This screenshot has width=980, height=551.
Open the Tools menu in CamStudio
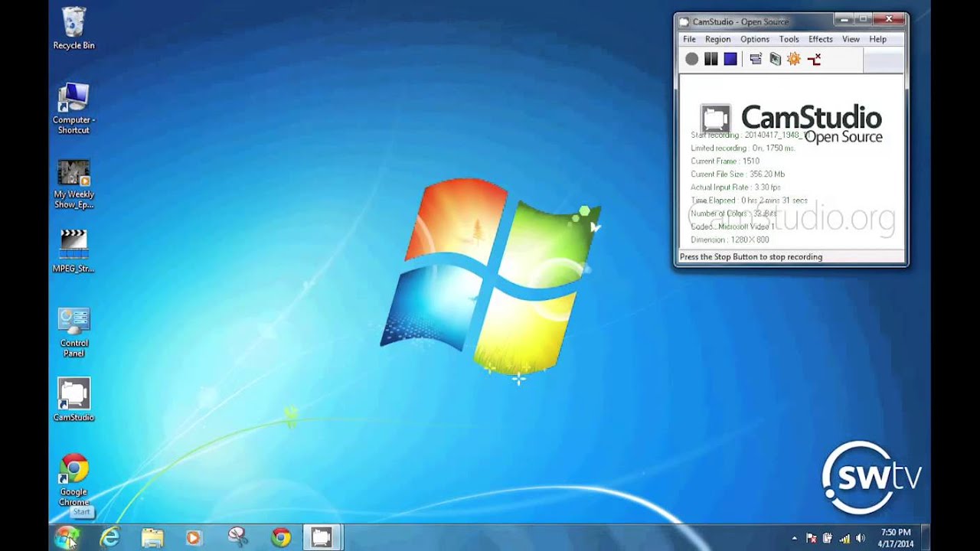coord(789,39)
